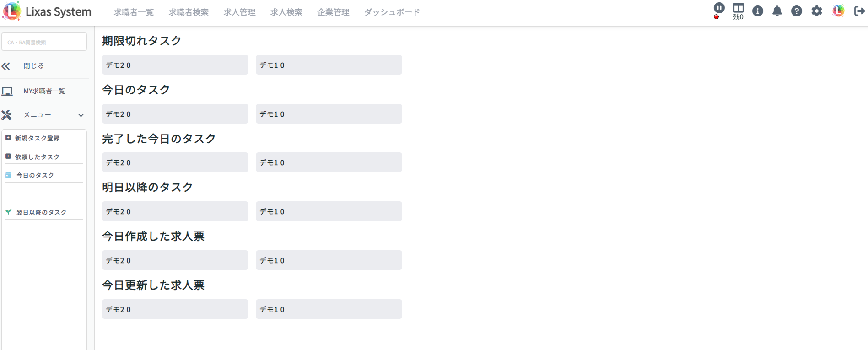Open 翌日以降のタスク in the sidebar
This screenshot has height=350, width=868.
[x=41, y=212]
